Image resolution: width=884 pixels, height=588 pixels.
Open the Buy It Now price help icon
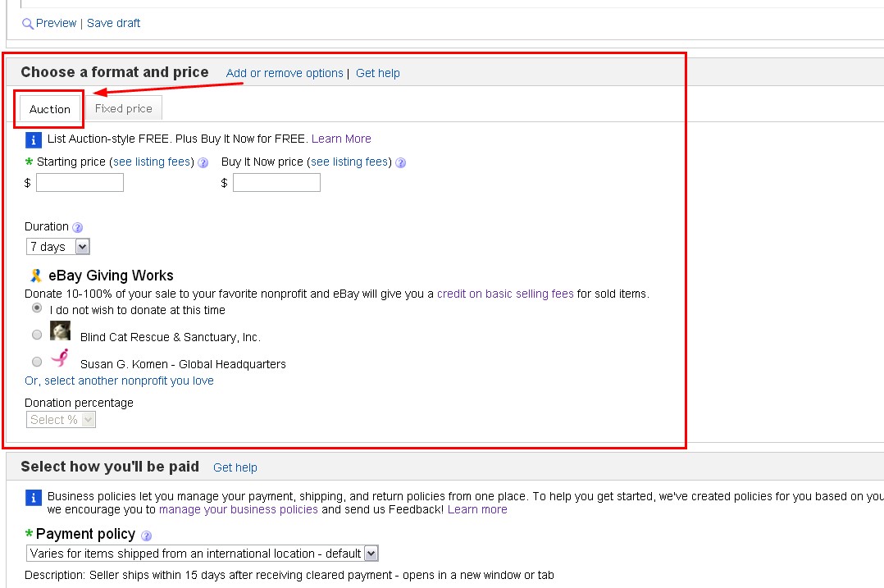400,163
